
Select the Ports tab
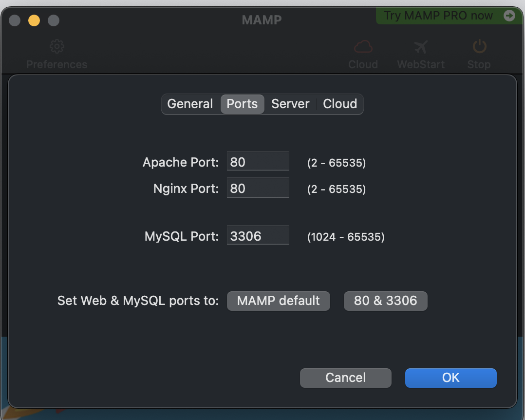point(242,104)
